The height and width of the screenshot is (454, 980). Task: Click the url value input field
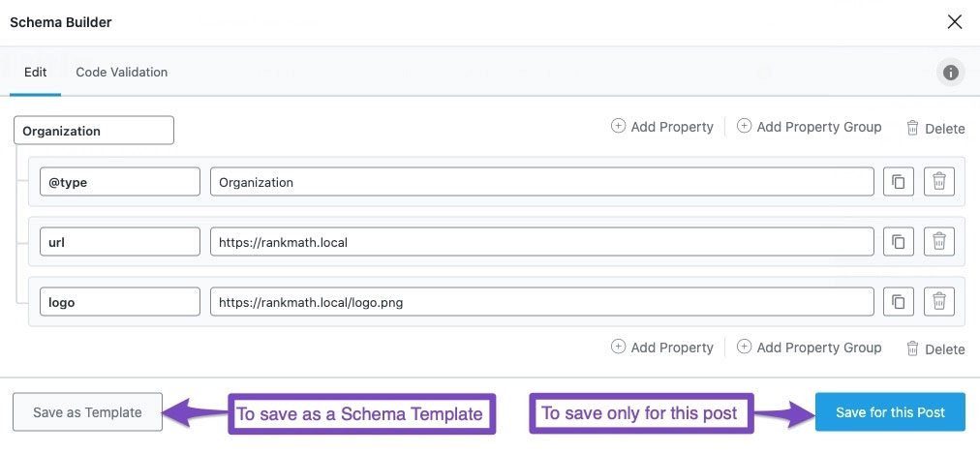click(x=541, y=242)
